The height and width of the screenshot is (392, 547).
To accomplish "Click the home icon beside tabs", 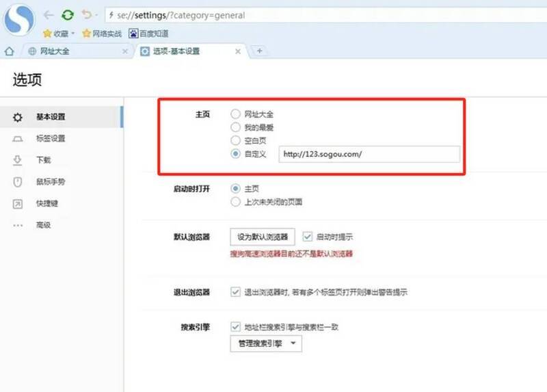I will tap(10, 51).
